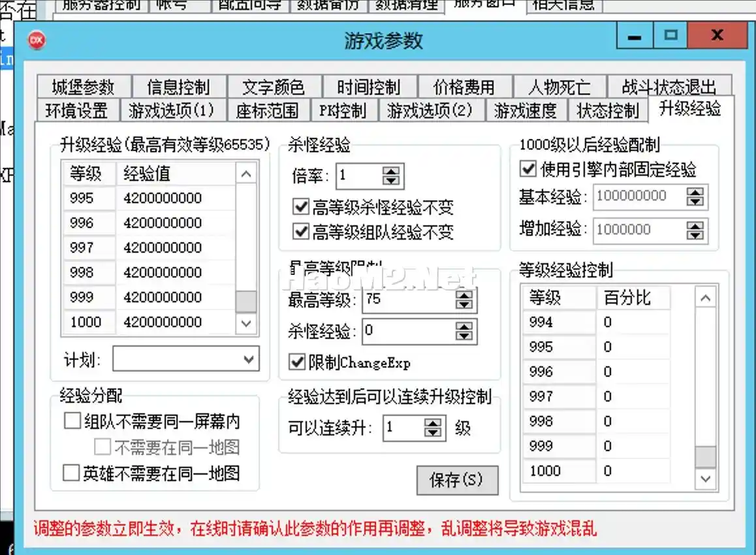Select level 1000 row in 升级经验 list
756x555 pixels.
point(149,322)
